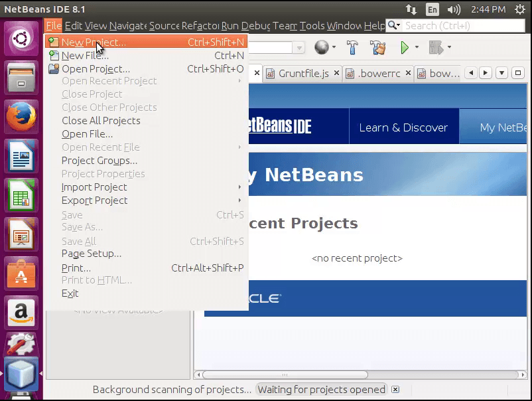Launch Firefox from the dock

click(x=21, y=117)
